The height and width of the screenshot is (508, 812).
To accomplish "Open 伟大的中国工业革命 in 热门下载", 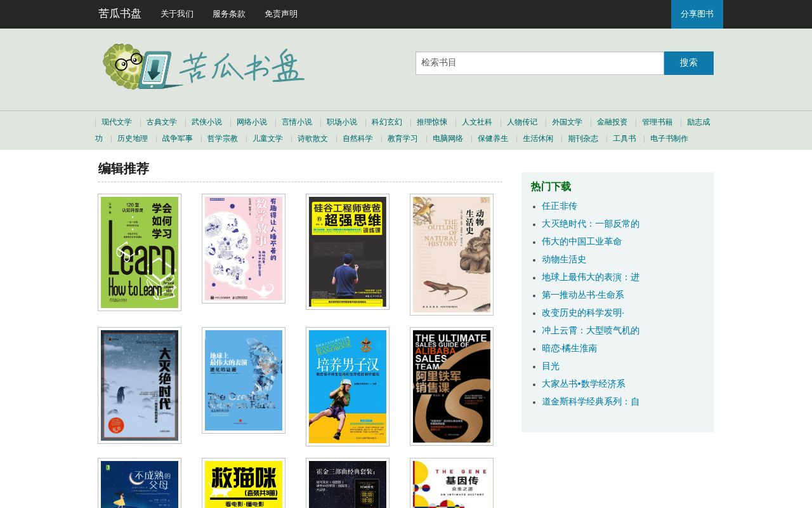I will pyautogui.click(x=582, y=241).
